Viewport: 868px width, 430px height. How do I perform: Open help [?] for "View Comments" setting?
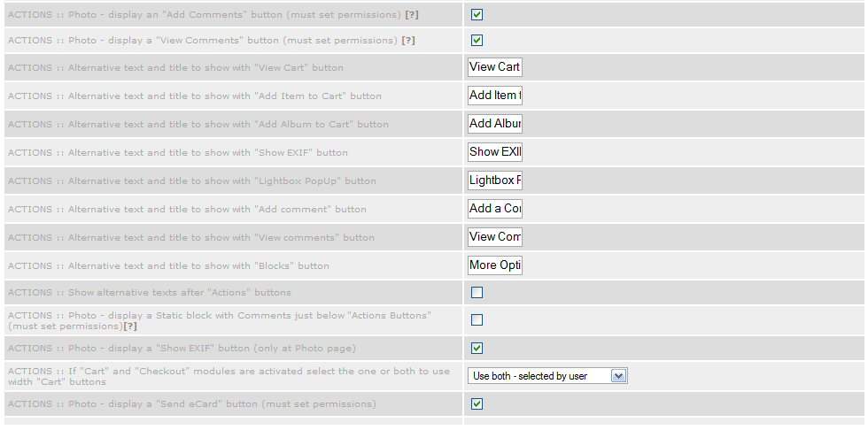pos(408,40)
